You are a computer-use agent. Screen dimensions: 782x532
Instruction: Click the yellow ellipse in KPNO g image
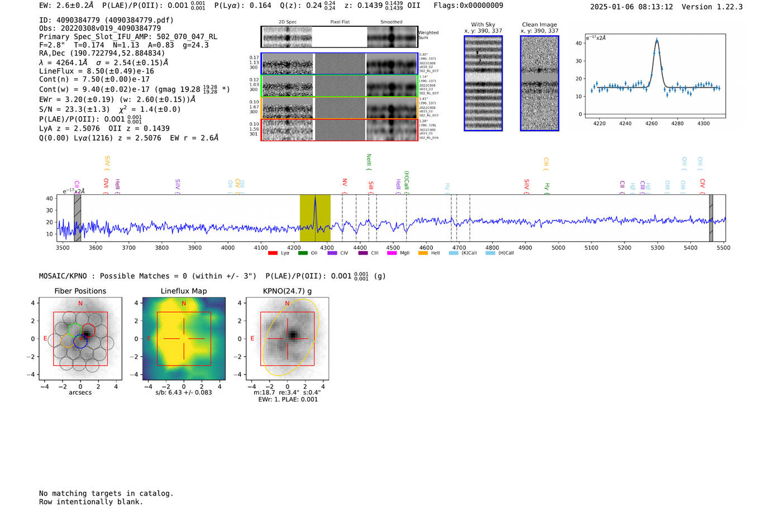(290, 337)
